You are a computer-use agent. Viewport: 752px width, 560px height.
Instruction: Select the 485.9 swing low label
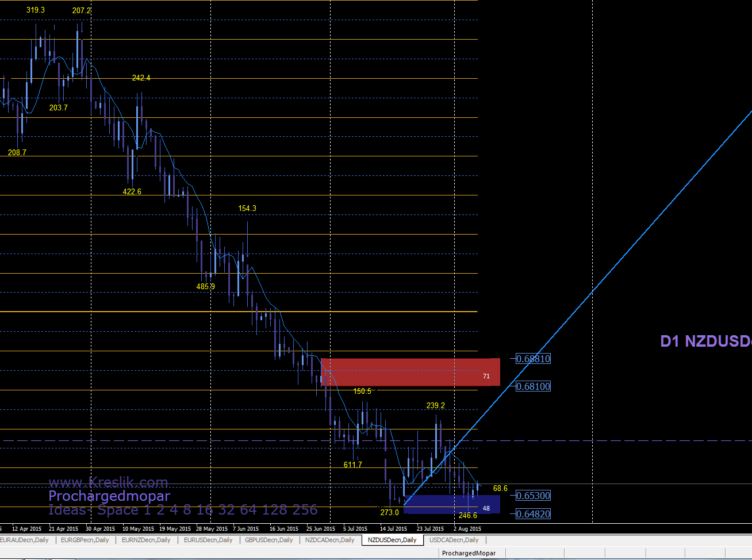pyautogui.click(x=206, y=286)
